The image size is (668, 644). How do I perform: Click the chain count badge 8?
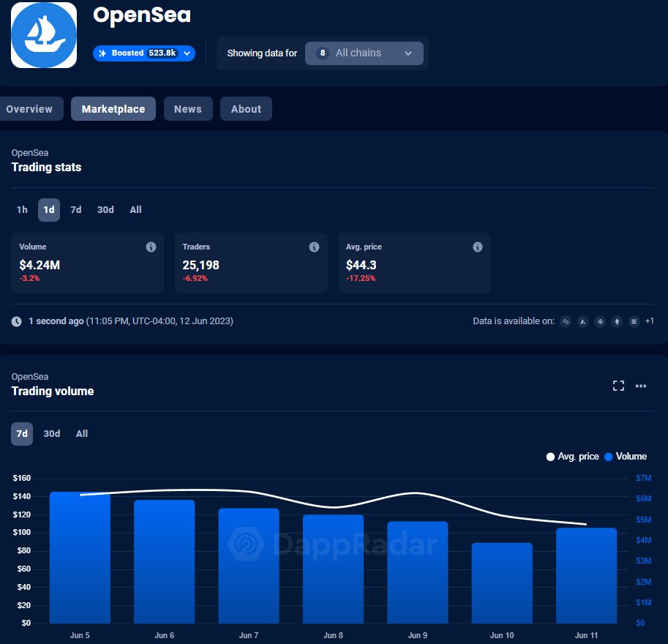(x=323, y=53)
